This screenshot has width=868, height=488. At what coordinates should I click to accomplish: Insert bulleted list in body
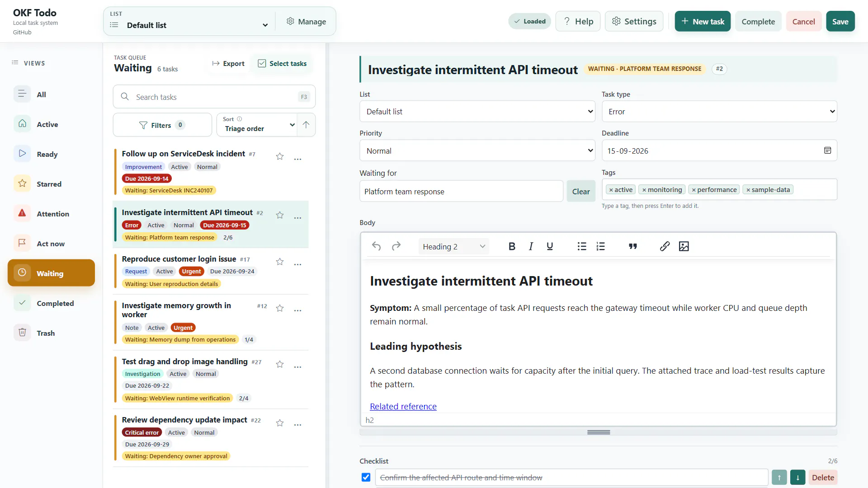[x=582, y=246]
